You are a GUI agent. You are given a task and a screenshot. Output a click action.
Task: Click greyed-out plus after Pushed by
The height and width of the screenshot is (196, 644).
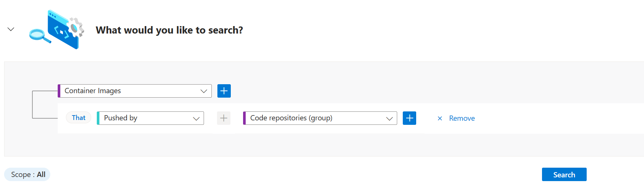click(223, 118)
